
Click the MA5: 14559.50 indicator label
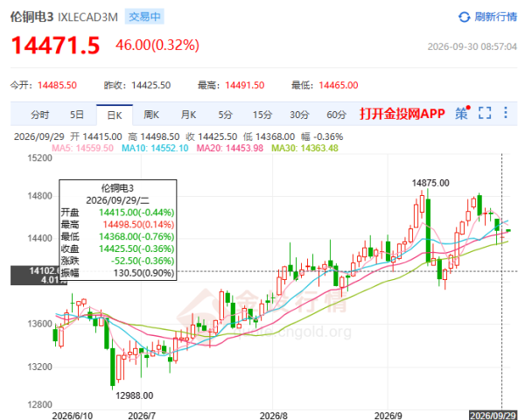(82, 148)
